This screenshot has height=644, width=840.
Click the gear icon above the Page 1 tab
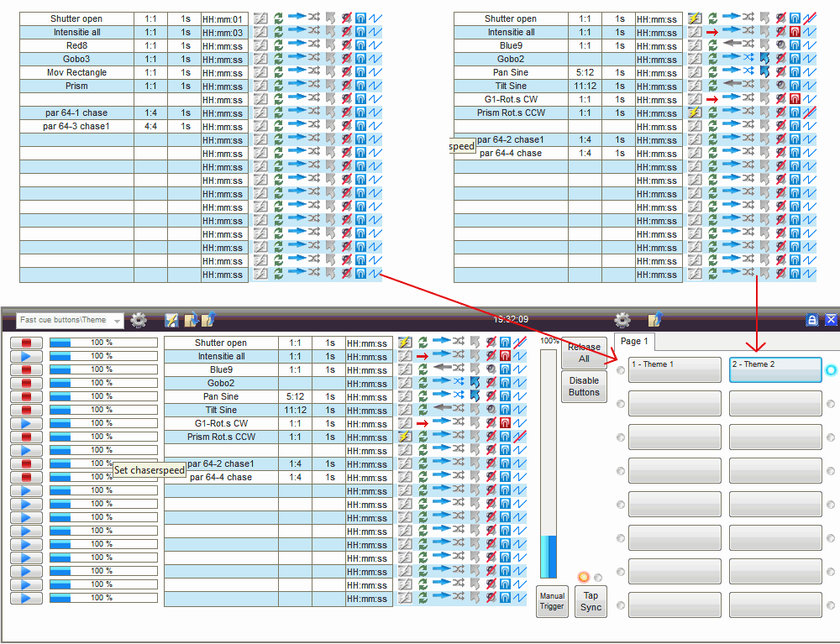(x=622, y=320)
